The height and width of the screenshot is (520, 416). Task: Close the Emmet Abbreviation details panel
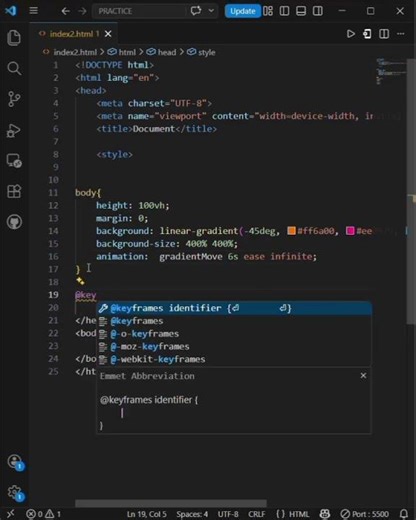point(363,376)
